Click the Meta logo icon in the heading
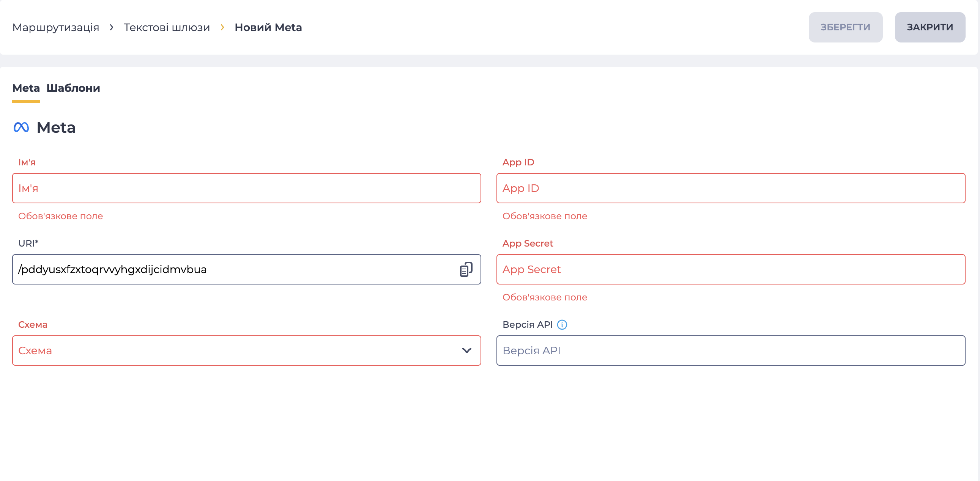 coord(21,127)
